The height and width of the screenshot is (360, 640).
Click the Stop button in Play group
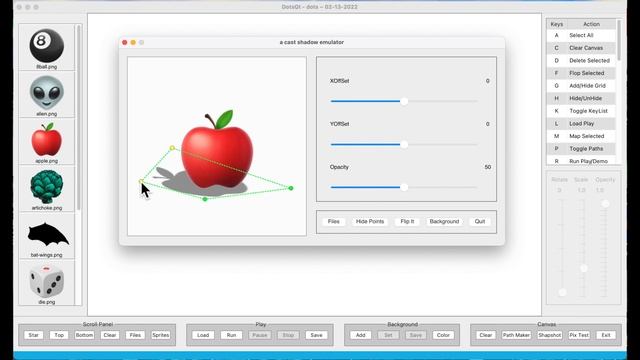pos(288,335)
